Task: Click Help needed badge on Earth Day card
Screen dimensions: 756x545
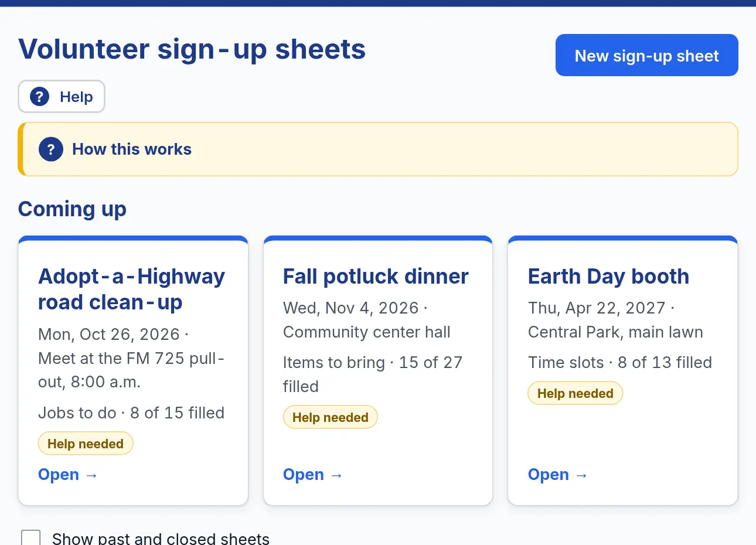Action: (575, 393)
